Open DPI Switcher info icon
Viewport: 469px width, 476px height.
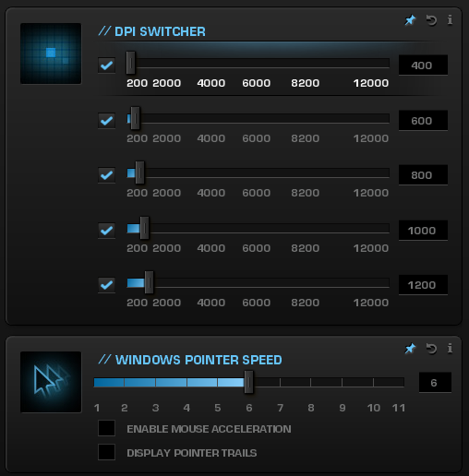point(450,20)
